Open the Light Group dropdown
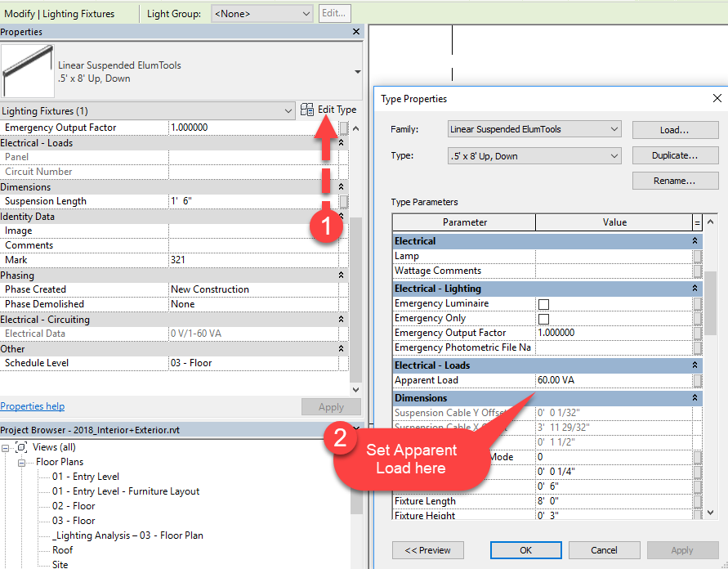Viewport: 728px width, 569px height. pos(261,14)
